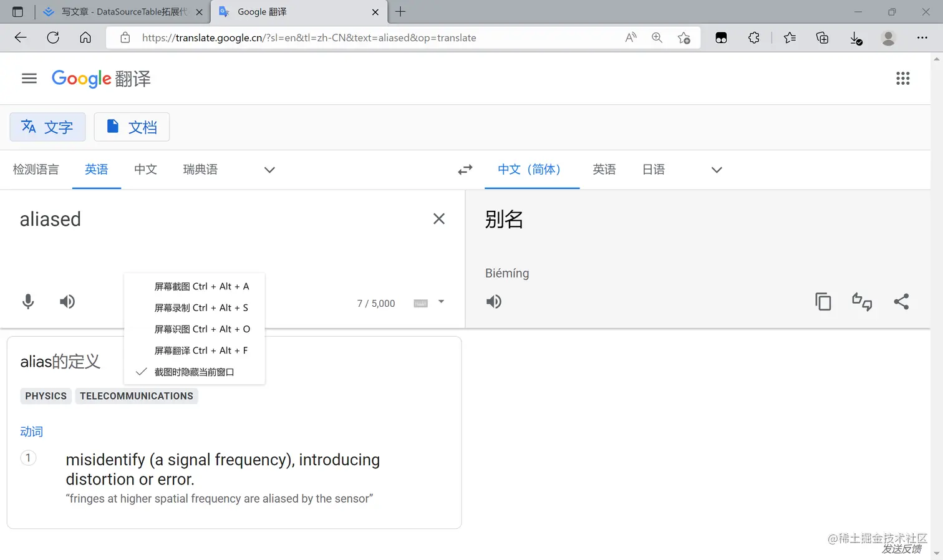Close the 写文章 tab
This screenshot has height=560, width=943.
tap(199, 12)
